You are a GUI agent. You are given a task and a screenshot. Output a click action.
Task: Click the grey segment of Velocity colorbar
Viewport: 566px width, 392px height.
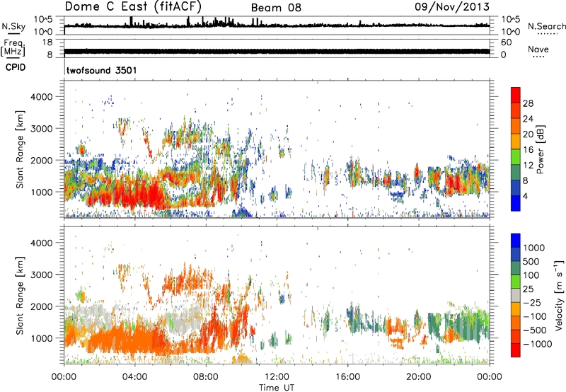click(x=516, y=296)
